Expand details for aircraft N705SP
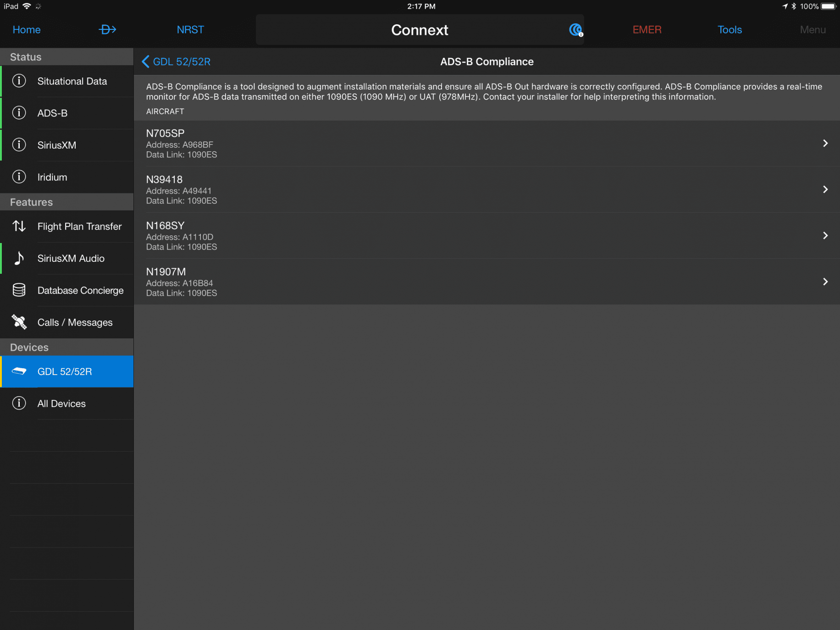Image resolution: width=840 pixels, height=630 pixels. pyautogui.click(x=825, y=144)
